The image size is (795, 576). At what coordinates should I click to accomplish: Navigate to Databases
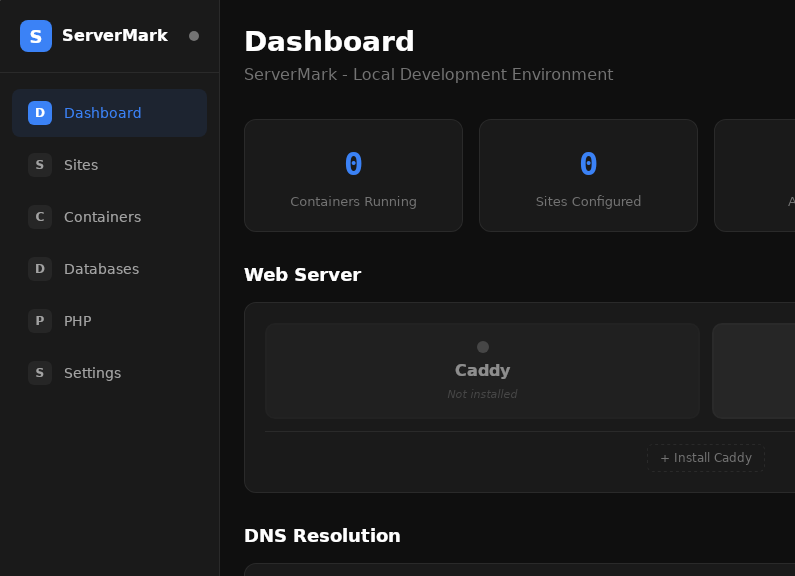[110, 269]
